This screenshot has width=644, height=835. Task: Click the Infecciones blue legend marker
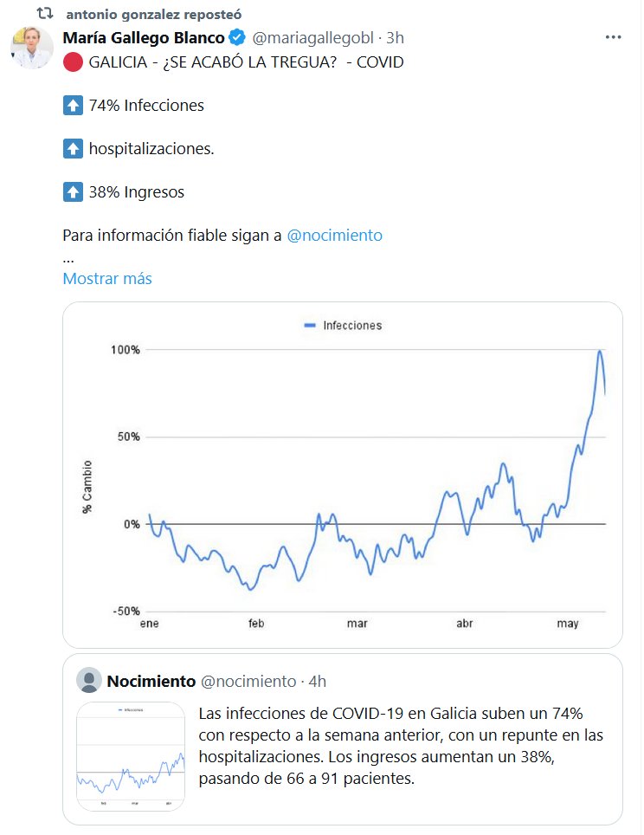[x=310, y=326]
